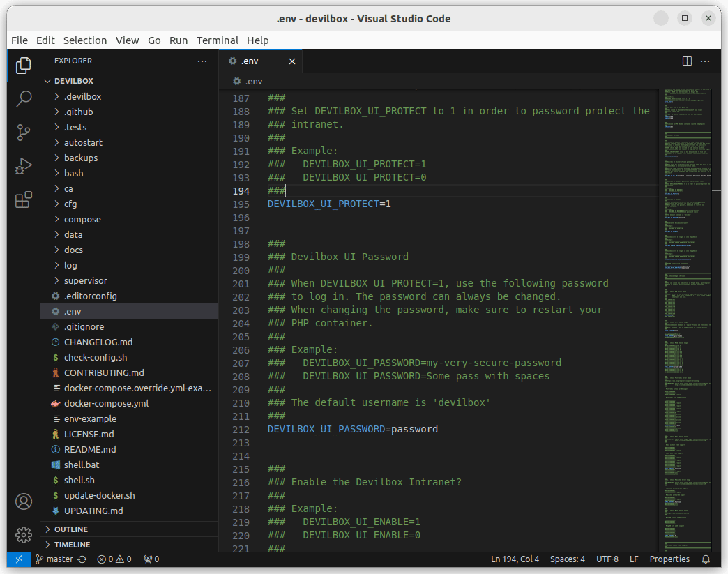This screenshot has height=574, width=728.
Task: Open the Extensions view
Action: tap(24, 200)
